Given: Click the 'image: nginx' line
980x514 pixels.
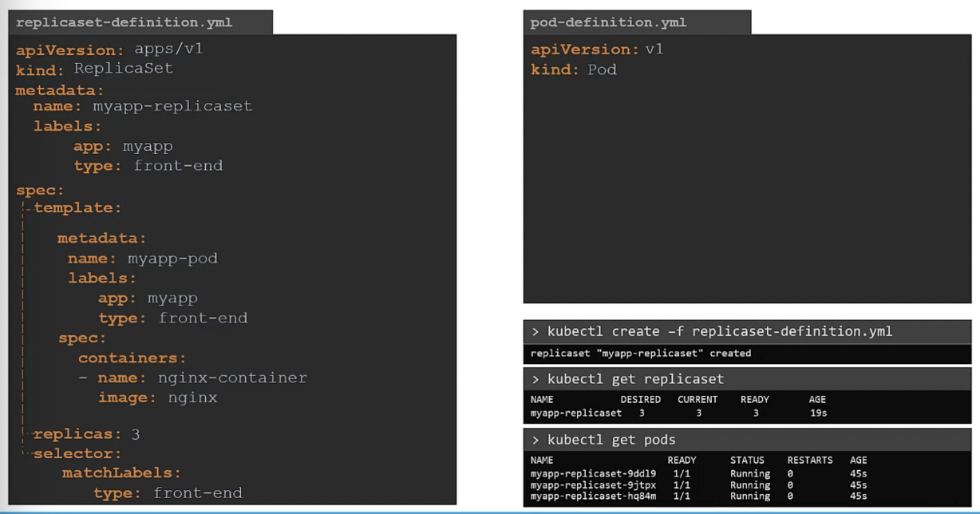Looking at the screenshot, I should 158,397.
